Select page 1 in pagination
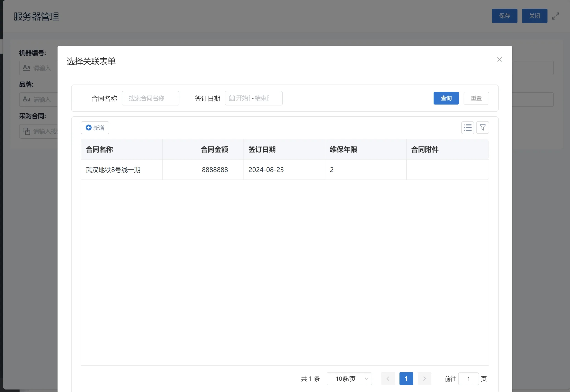Image resolution: width=570 pixels, height=392 pixels. pos(406,379)
